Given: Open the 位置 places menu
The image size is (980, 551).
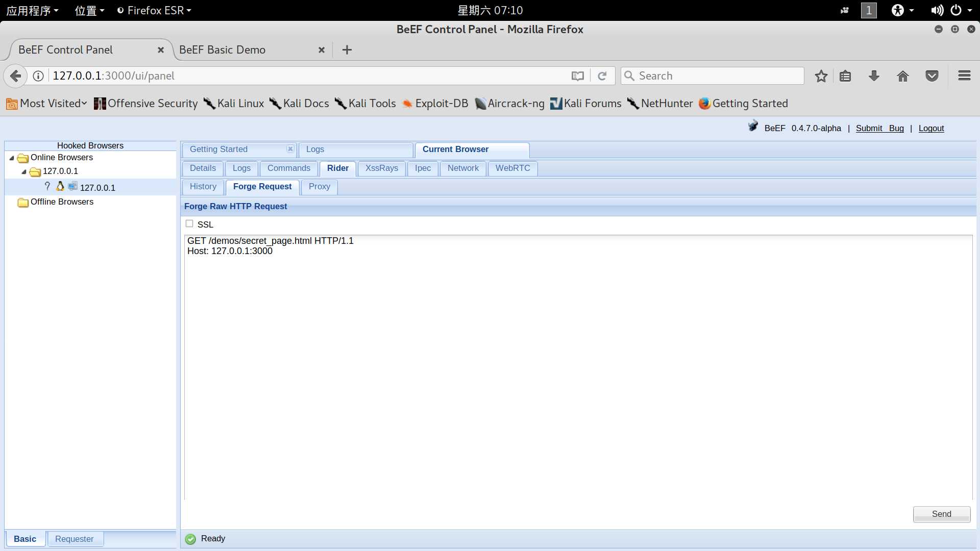Looking at the screenshot, I should (89, 10).
